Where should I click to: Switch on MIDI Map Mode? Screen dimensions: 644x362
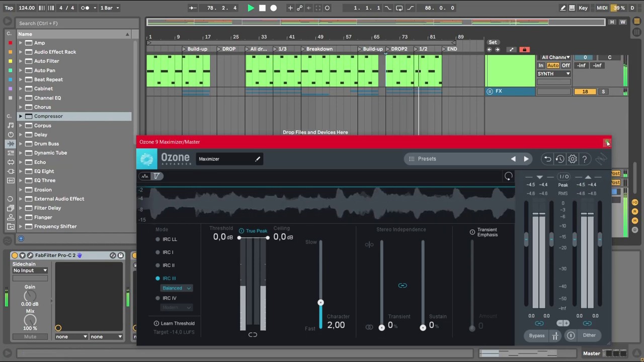tap(602, 8)
